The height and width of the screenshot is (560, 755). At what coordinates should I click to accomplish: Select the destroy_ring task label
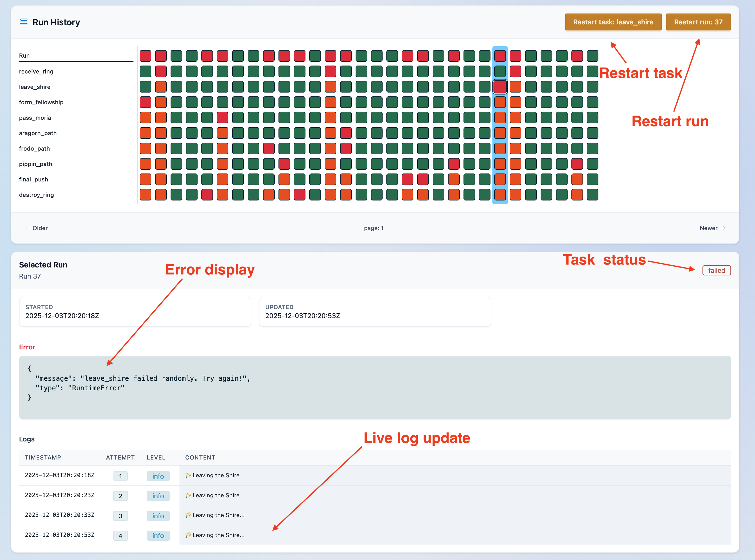36,195
